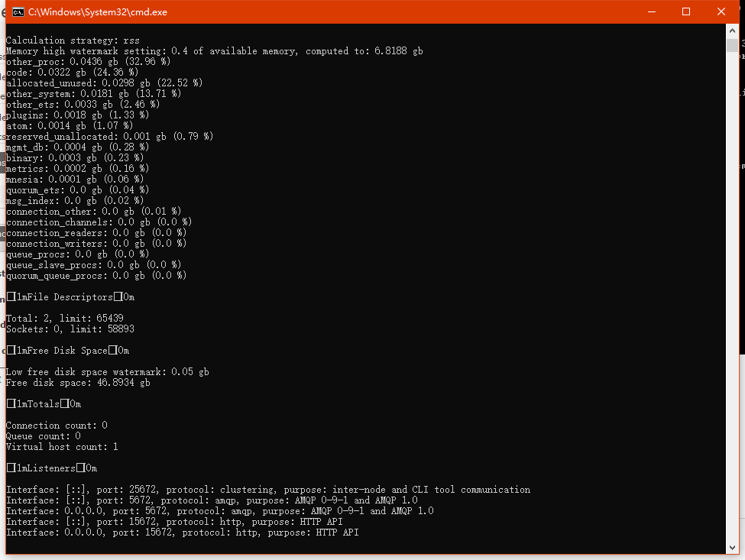Click the 'Virtual host count: 1' line
The image size is (745, 560).
tap(62, 447)
